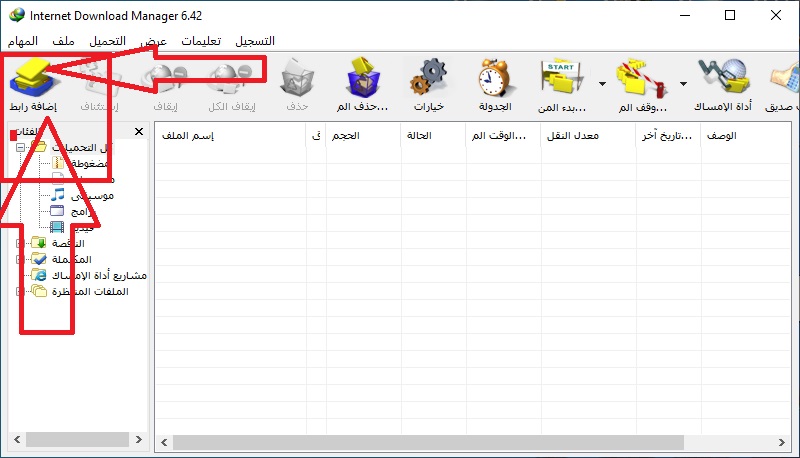Sort by Transfer Rate (معدل النقل) column
Viewport: 800px width, 458px height.
click(588, 136)
